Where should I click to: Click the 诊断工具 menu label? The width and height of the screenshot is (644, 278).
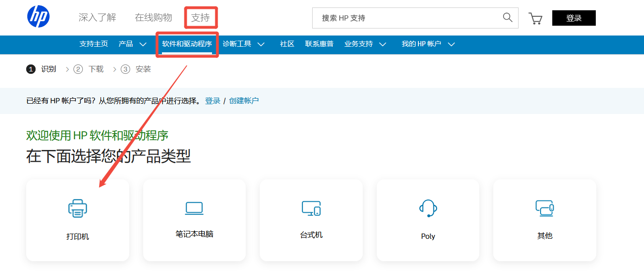[237, 44]
